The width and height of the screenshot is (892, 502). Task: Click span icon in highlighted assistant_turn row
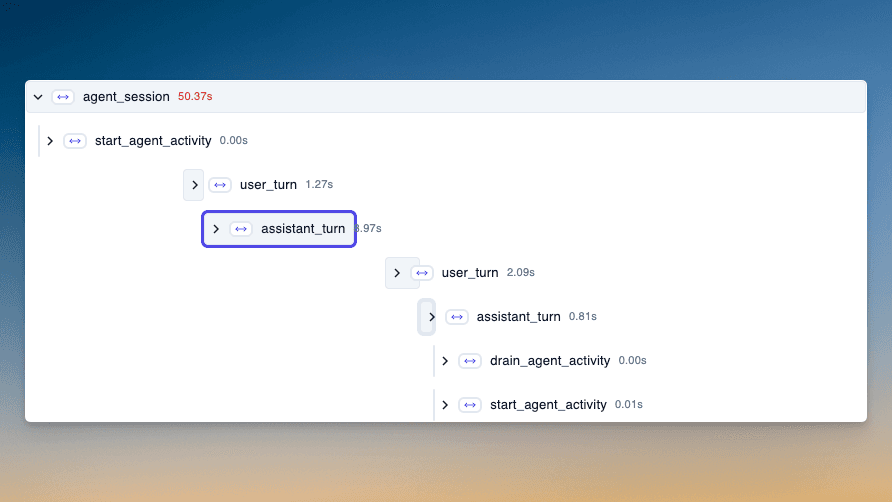[x=241, y=229]
